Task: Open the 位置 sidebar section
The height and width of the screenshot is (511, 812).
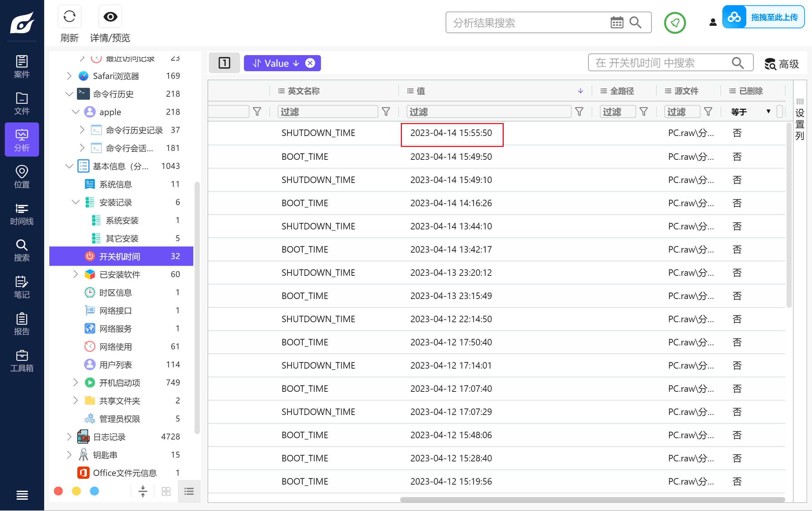Action: pos(22,176)
